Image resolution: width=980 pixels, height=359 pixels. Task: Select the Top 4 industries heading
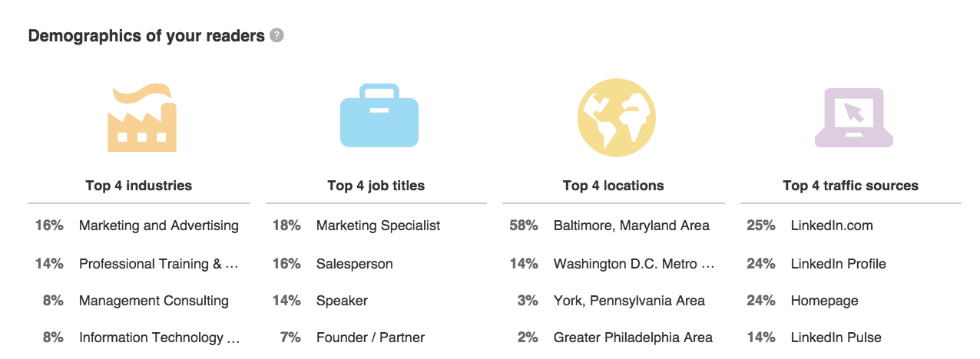click(139, 186)
